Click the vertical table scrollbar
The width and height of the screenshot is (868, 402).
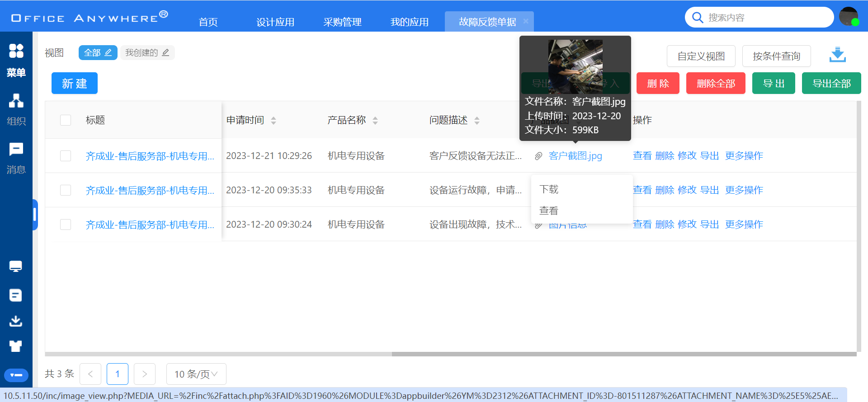coord(859,226)
